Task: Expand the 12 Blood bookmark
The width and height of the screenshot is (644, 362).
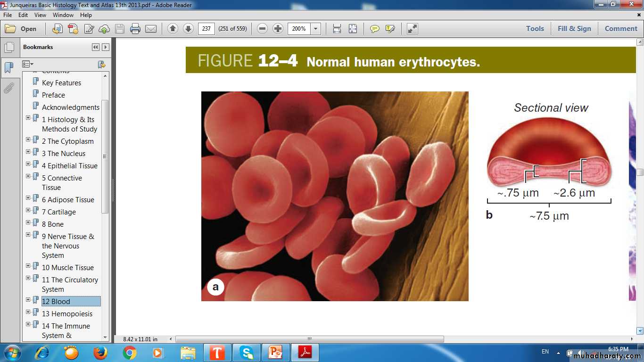Action: pos(28,300)
